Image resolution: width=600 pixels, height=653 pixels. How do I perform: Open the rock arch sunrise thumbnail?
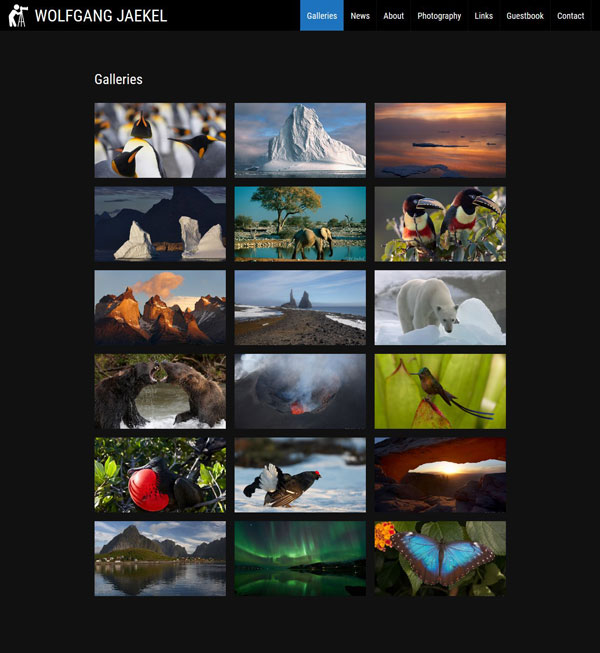point(440,475)
